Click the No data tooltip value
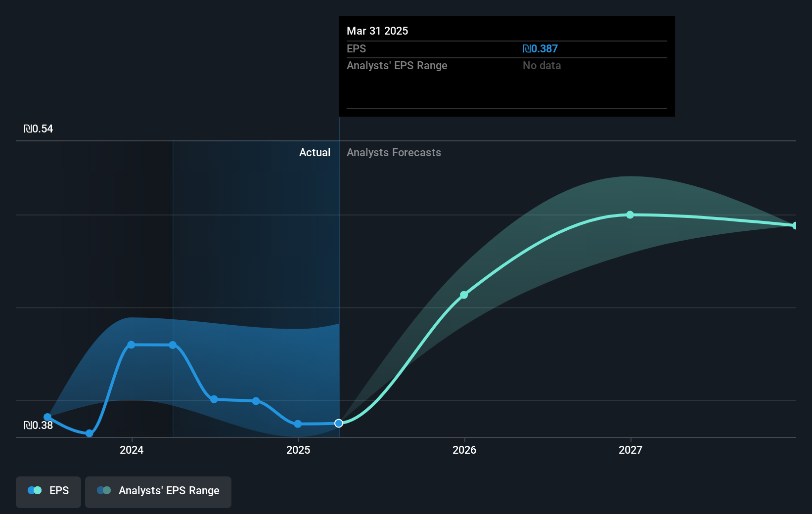The height and width of the screenshot is (514, 812). click(x=541, y=66)
